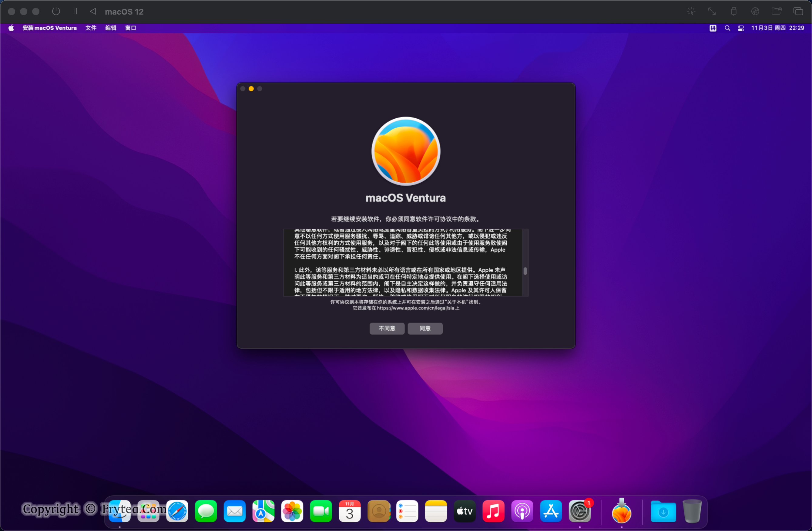This screenshot has width=812, height=531.
Task: Open Music from the Dock
Action: coord(493,511)
